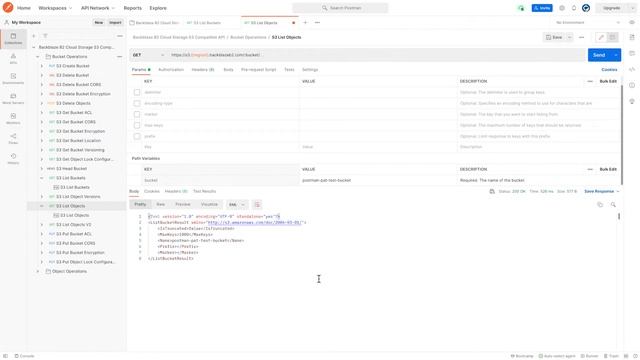Copy the response body with copy icon
Screen dimensions: 640x360
(x=600, y=204)
